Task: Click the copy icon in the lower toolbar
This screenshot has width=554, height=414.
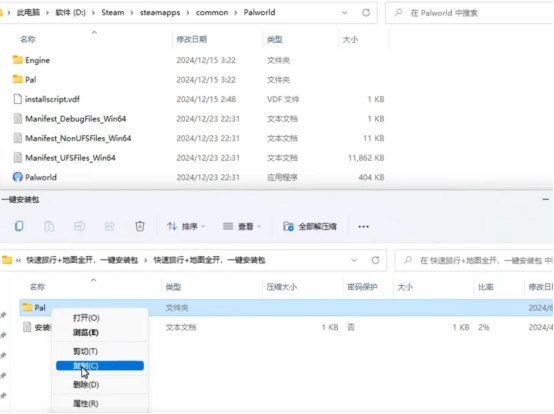Action: pyautogui.click(x=19, y=226)
